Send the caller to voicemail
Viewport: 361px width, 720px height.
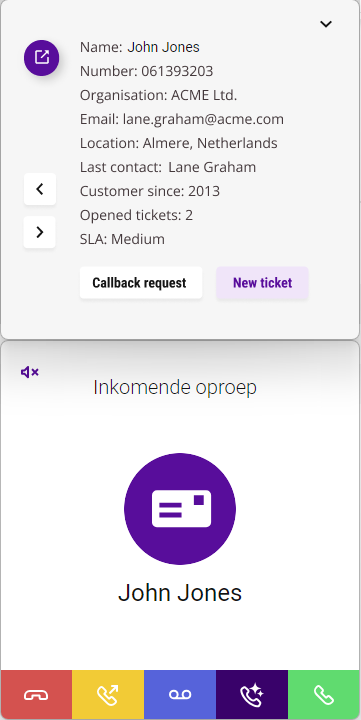pos(180,695)
